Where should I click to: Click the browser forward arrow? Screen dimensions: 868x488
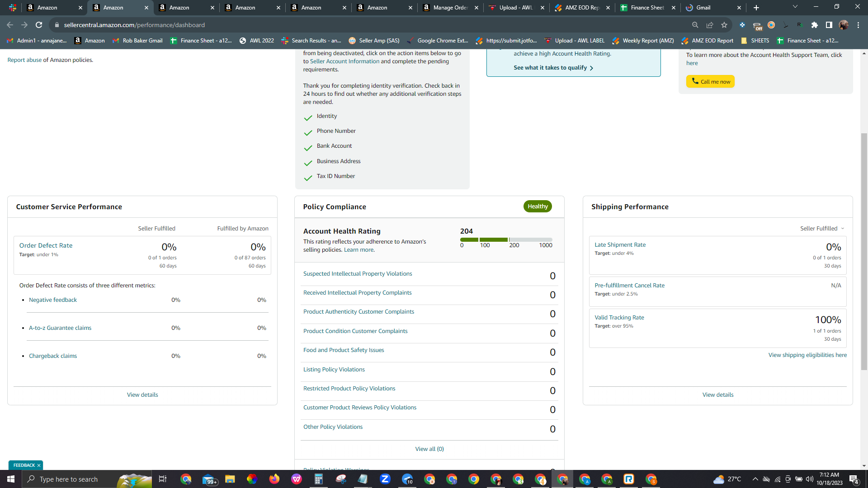24,25
